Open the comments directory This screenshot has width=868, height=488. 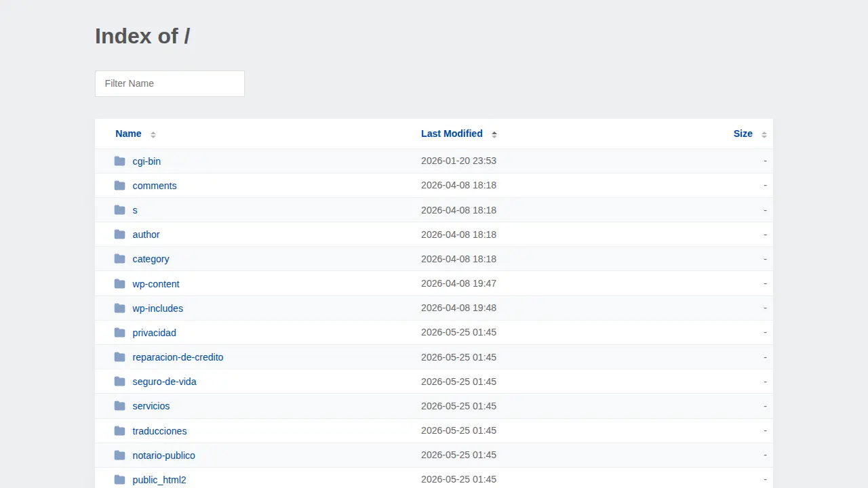pos(155,186)
